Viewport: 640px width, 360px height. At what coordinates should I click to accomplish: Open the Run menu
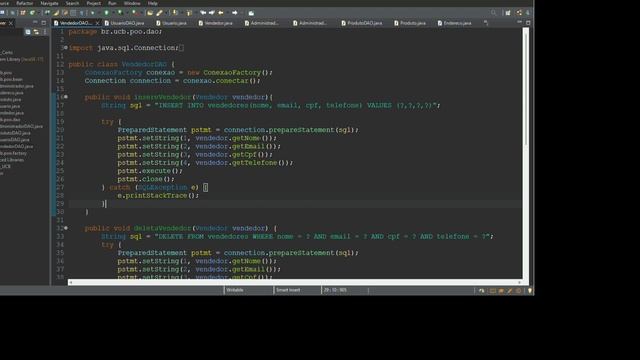tap(112, 3)
